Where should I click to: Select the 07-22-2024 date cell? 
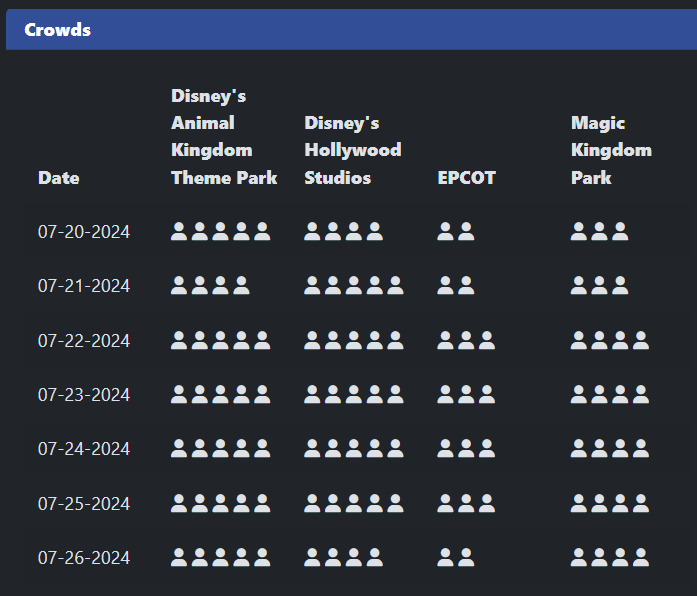84,341
